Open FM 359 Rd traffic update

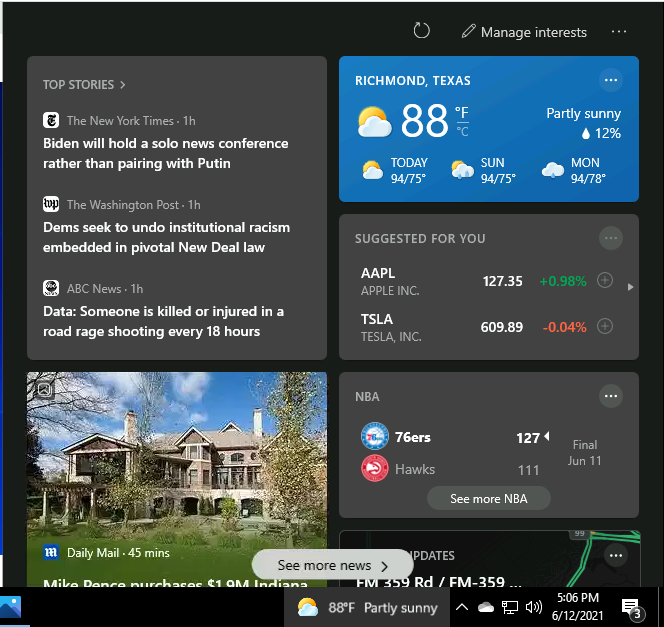click(x=439, y=582)
